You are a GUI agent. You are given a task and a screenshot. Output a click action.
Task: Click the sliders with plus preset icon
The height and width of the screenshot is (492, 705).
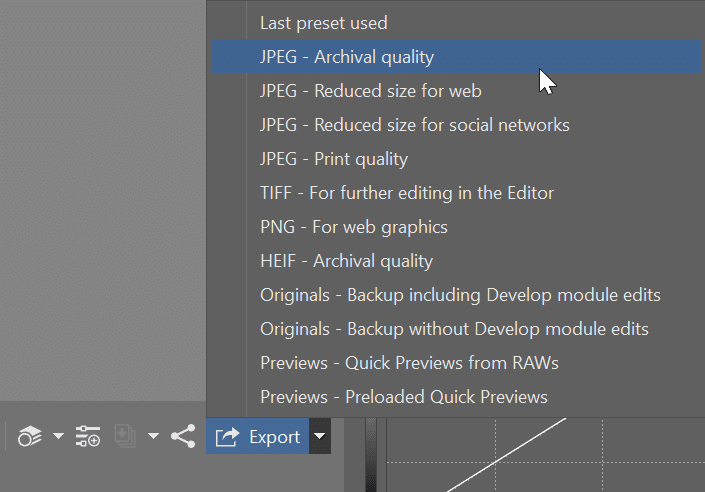(88, 436)
